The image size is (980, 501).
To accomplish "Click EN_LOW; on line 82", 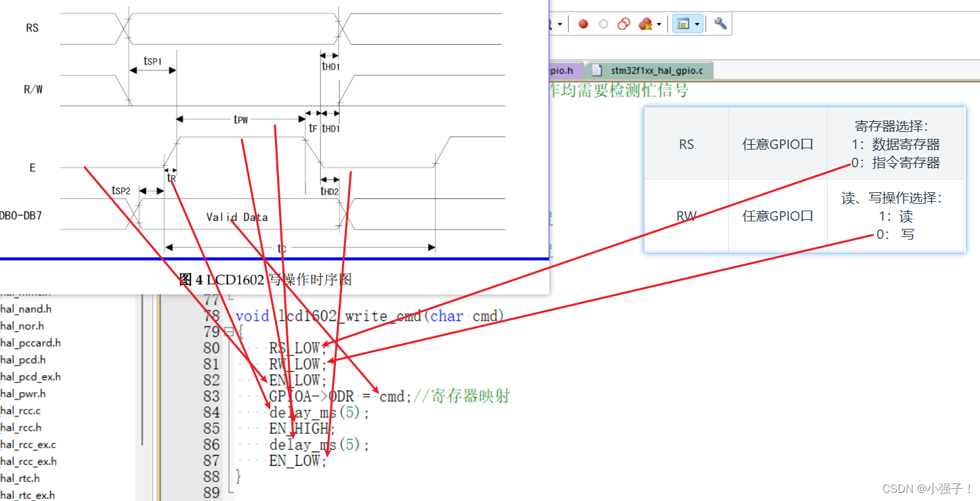I will 298,380.
